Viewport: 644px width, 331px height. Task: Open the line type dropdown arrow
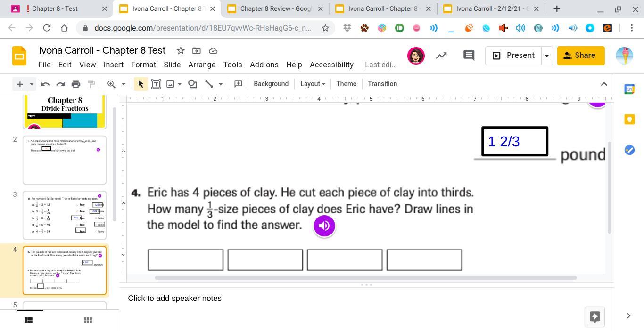click(x=220, y=84)
